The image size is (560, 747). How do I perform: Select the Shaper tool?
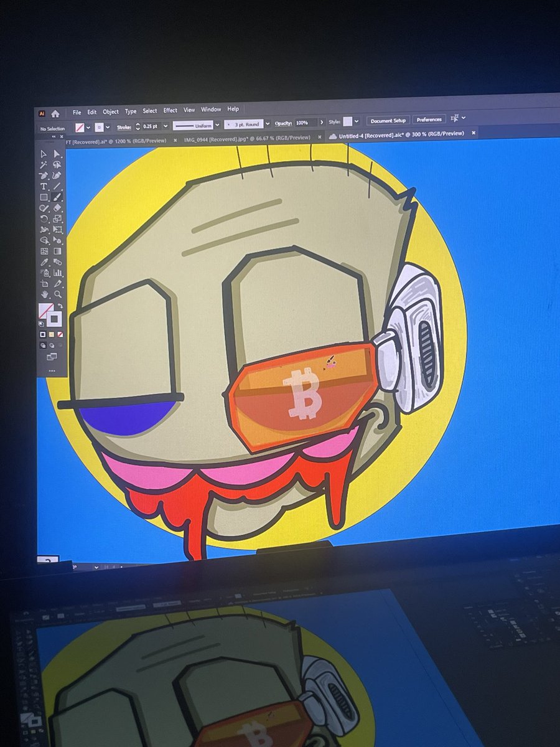[44, 208]
